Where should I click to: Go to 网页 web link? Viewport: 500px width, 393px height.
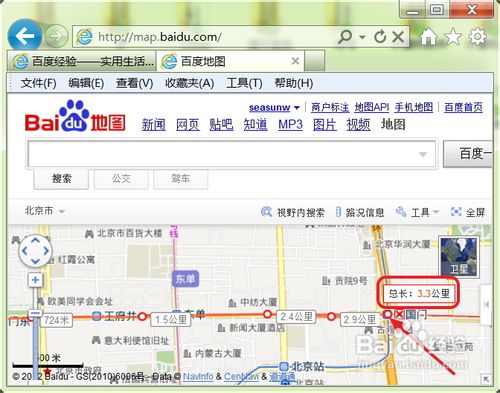point(188,125)
